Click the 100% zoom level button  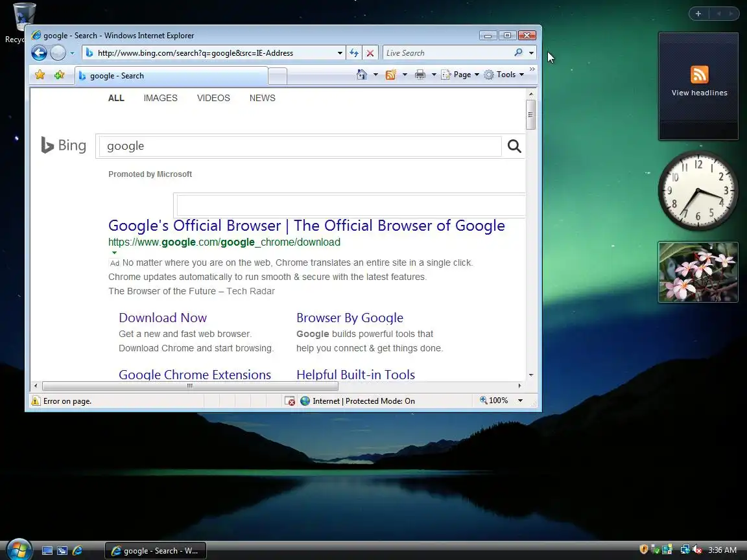[495, 401]
